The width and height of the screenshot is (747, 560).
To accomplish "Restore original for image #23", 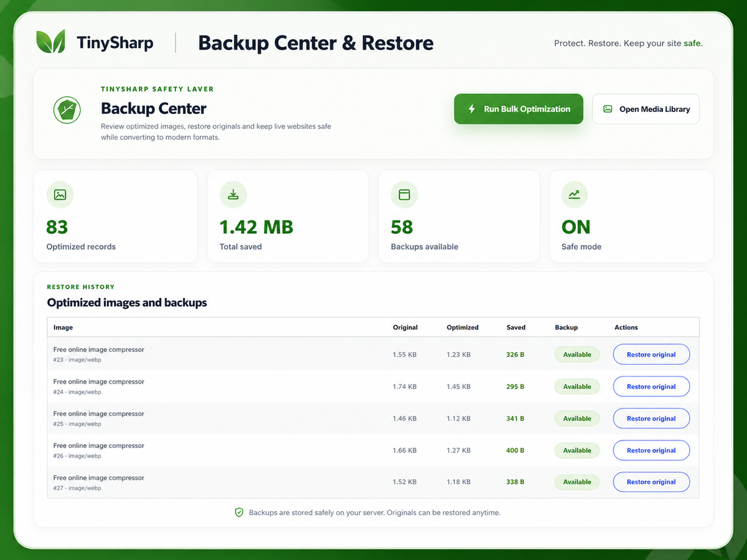I will [651, 355].
